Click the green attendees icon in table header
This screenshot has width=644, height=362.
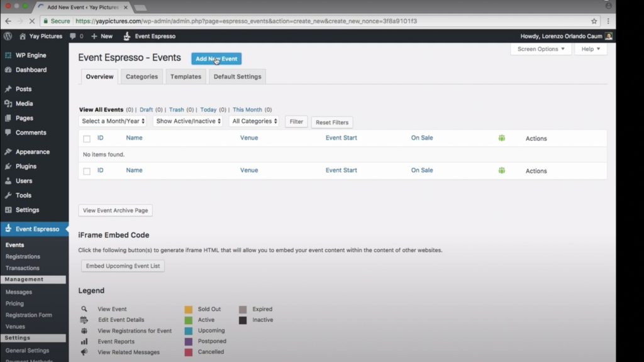[501, 138]
